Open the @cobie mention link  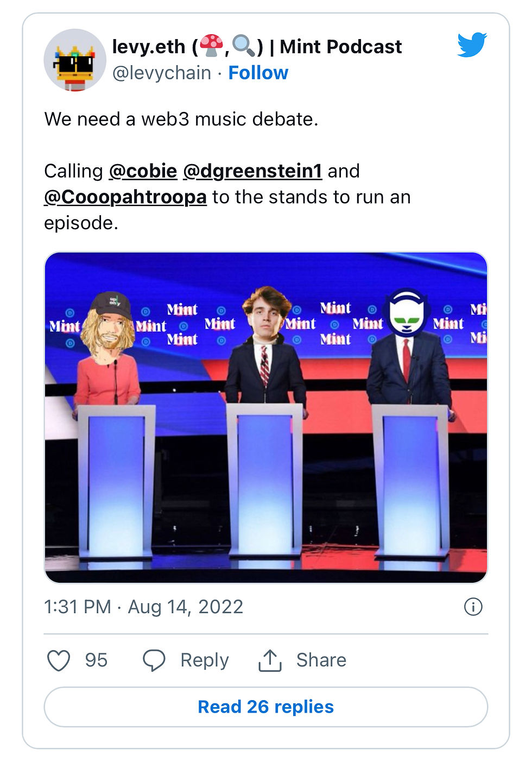pos(143,171)
